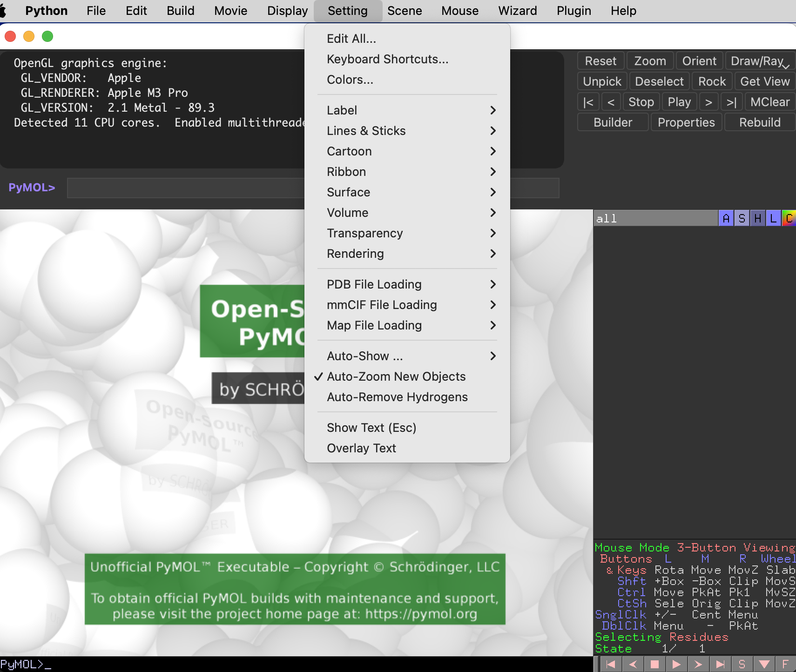Click the Properties button
Image resolution: width=796 pixels, height=672 pixels.
[x=686, y=122]
